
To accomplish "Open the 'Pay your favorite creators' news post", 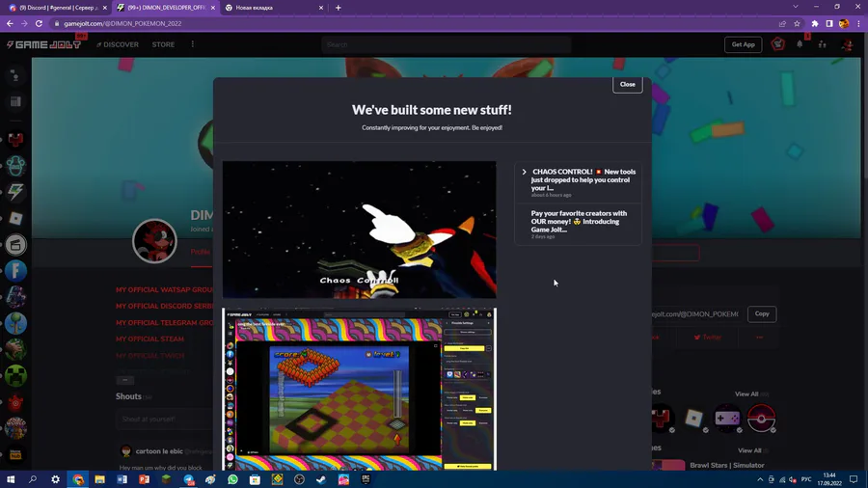I will point(578,224).
